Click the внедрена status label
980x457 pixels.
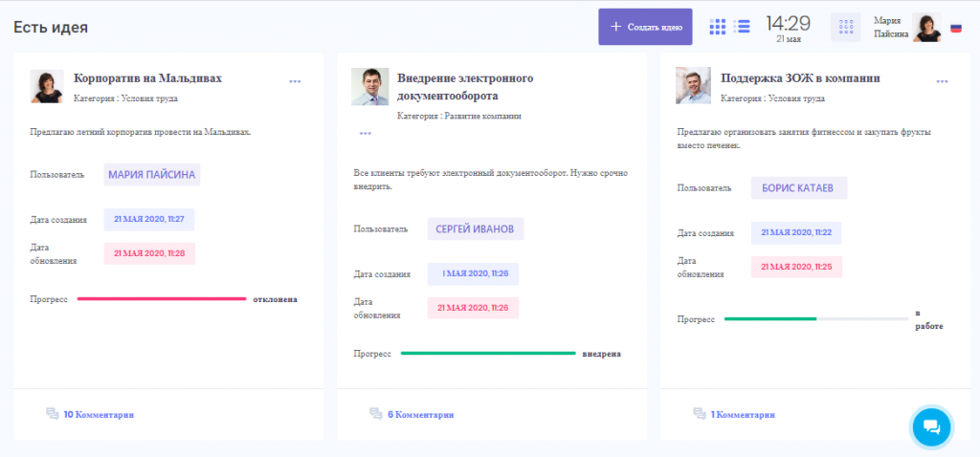pos(602,354)
